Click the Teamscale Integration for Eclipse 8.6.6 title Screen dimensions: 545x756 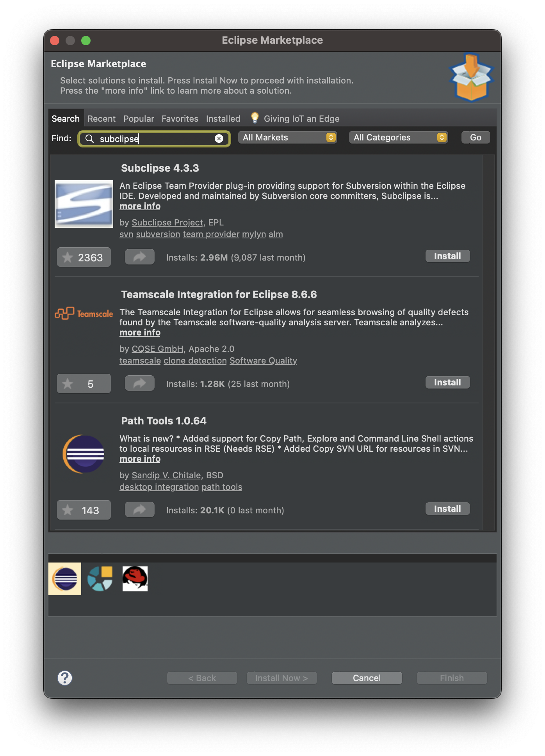[219, 294]
